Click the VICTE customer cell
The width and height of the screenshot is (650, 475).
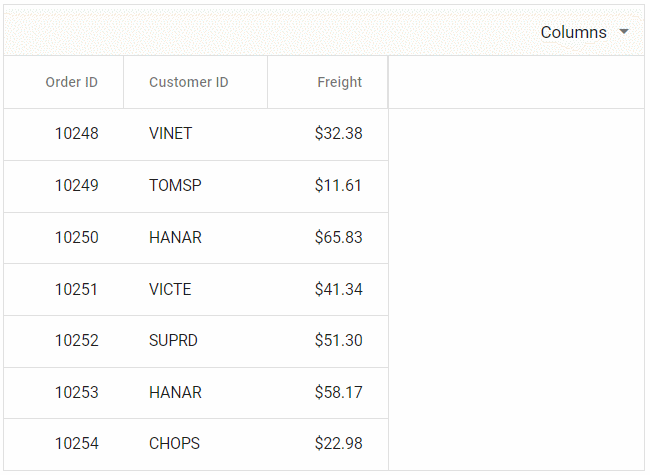[170, 290]
